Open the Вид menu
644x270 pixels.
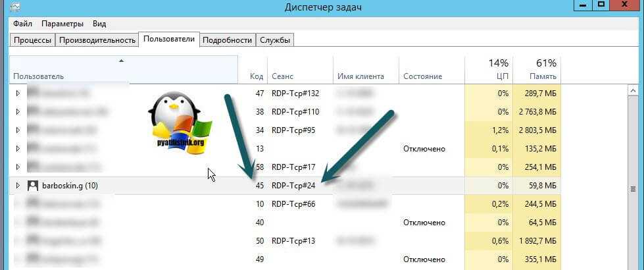(x=99, y=24)
